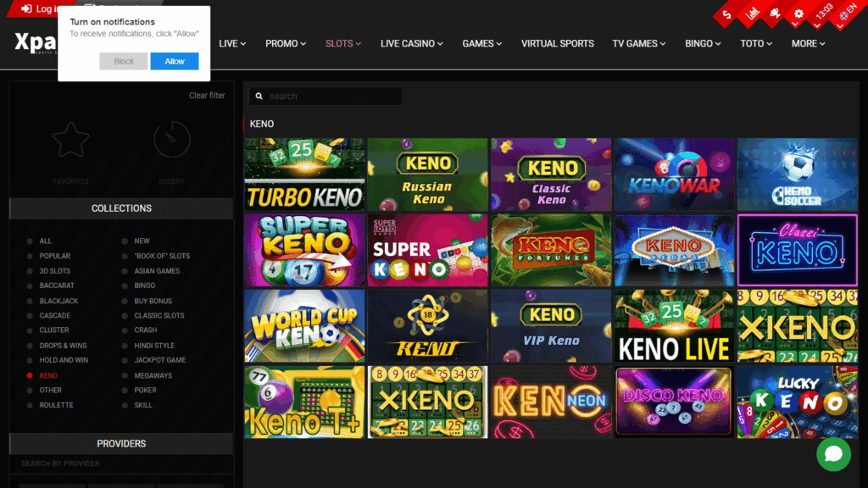
Task: Select the KENO collection filter
Action: point(48,375)
